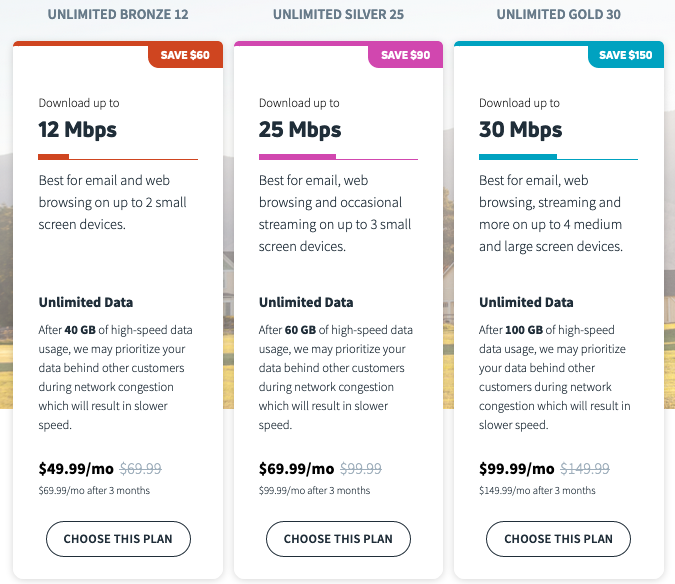Click the $49.99/mo price

76,469
